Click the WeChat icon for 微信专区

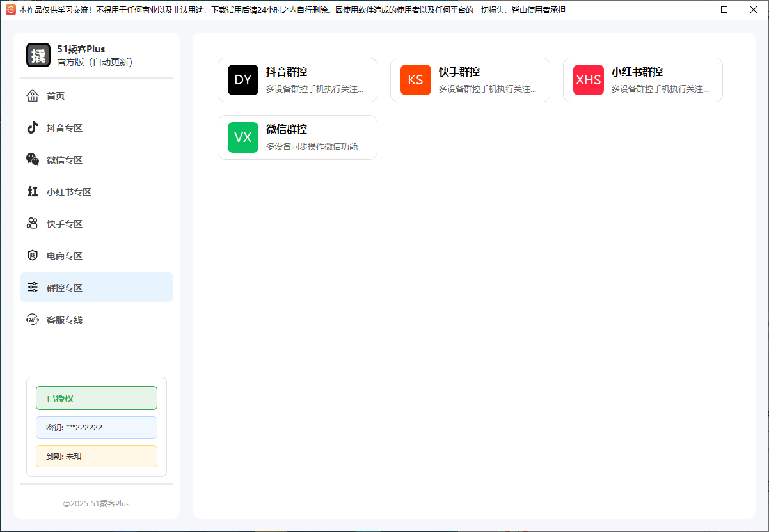coord(33,160)
